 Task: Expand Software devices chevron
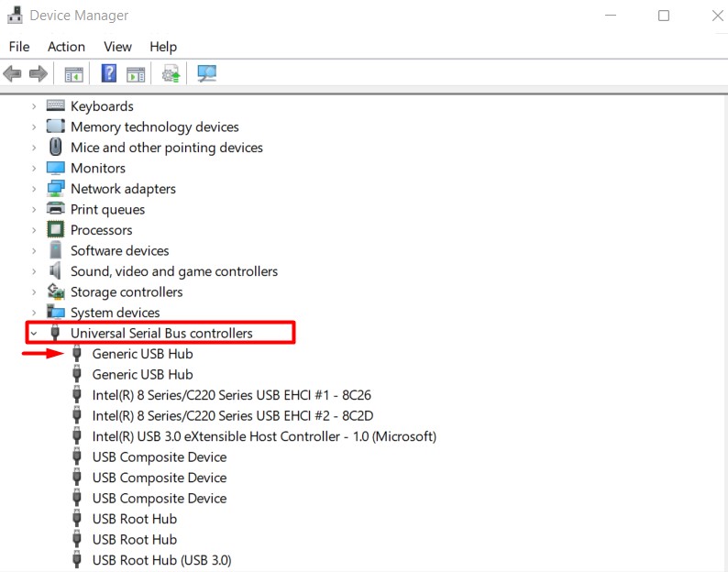(x=34, y=251)
